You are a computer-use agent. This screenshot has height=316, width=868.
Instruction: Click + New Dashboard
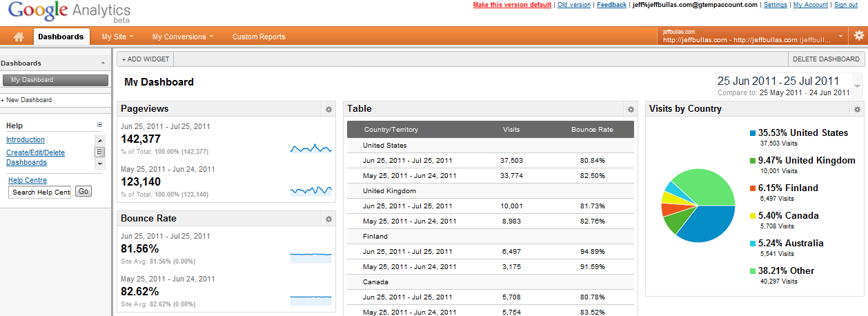pos(26,100)
